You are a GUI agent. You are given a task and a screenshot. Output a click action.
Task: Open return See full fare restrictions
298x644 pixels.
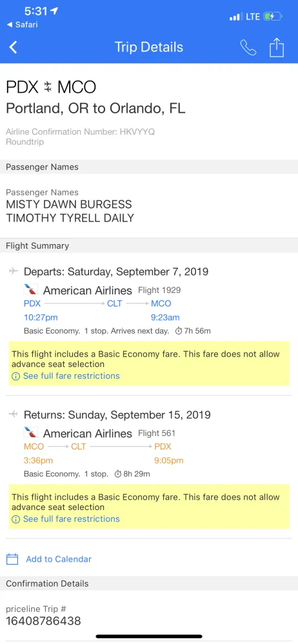[71, 518]
